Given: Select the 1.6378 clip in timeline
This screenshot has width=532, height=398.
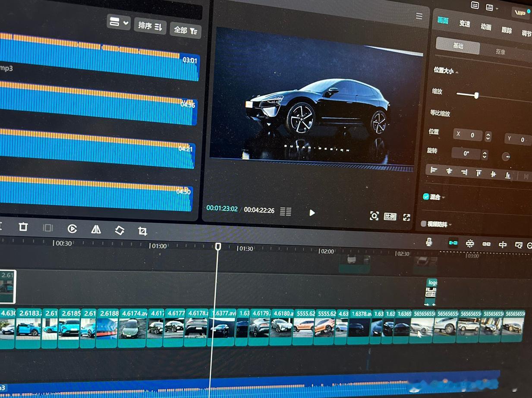Looking at the screenshot, I should [359, 327].
